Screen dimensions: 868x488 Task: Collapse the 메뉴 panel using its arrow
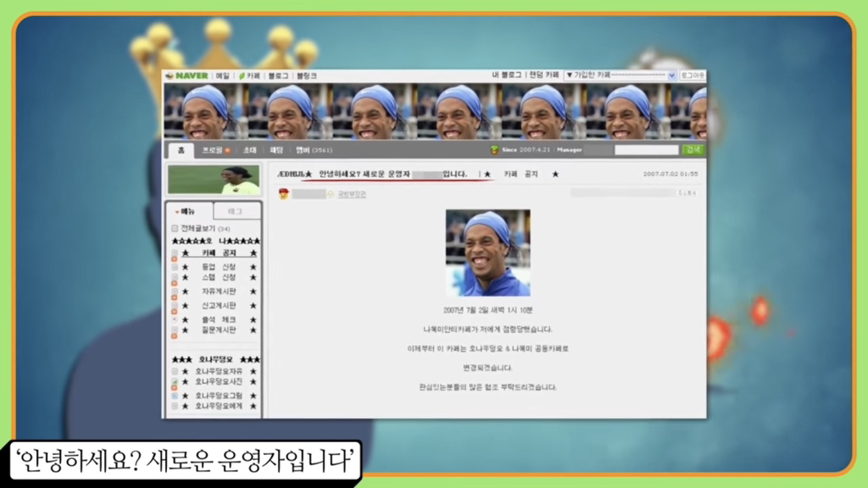[176, 212]
